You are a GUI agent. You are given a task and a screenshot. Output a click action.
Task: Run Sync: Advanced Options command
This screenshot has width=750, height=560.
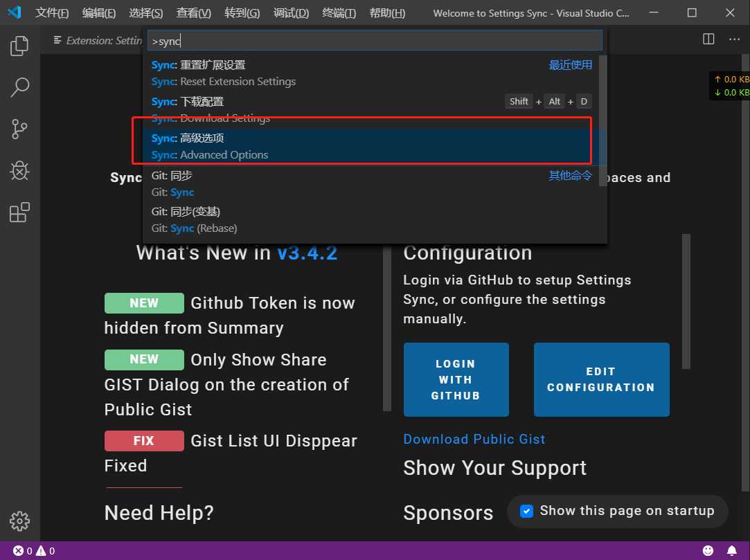pyautogui.click(x=371, y=146)
